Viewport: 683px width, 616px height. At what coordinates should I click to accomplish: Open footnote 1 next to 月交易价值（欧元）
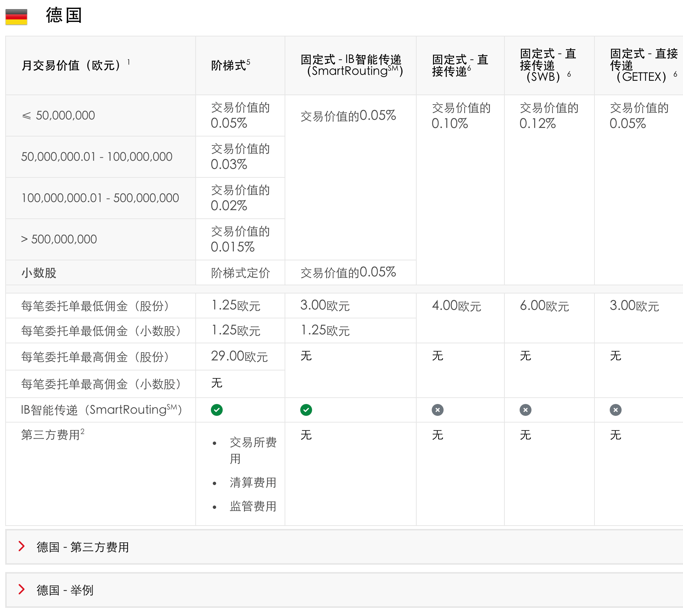(x=128, y=62)
